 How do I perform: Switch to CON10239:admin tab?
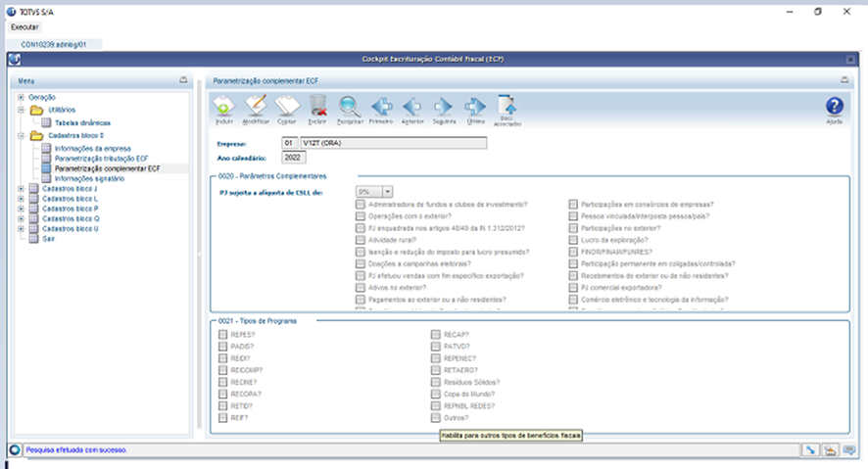54,44
